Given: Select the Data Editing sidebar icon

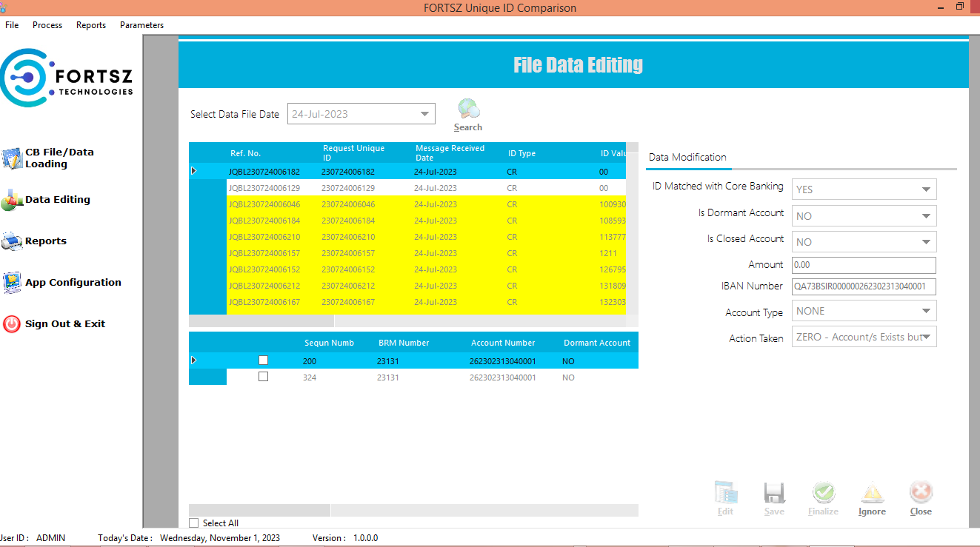Looking at the screenshot, I should point(12,200).
